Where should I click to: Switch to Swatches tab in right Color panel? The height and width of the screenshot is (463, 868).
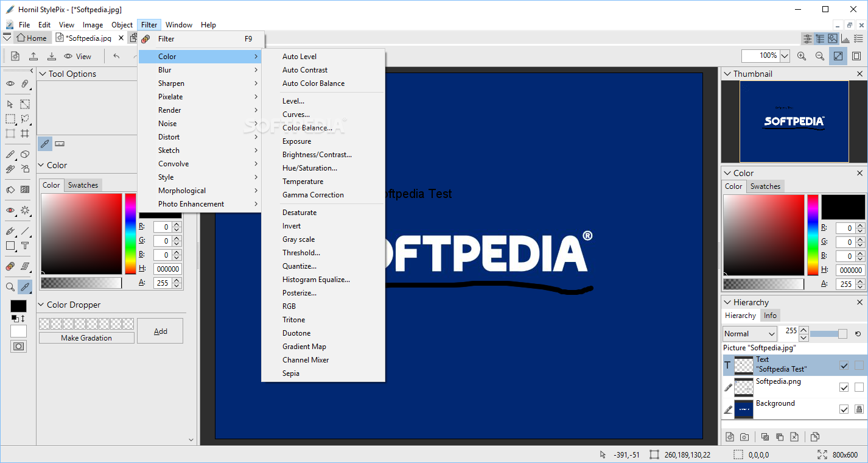click(765, 186)
